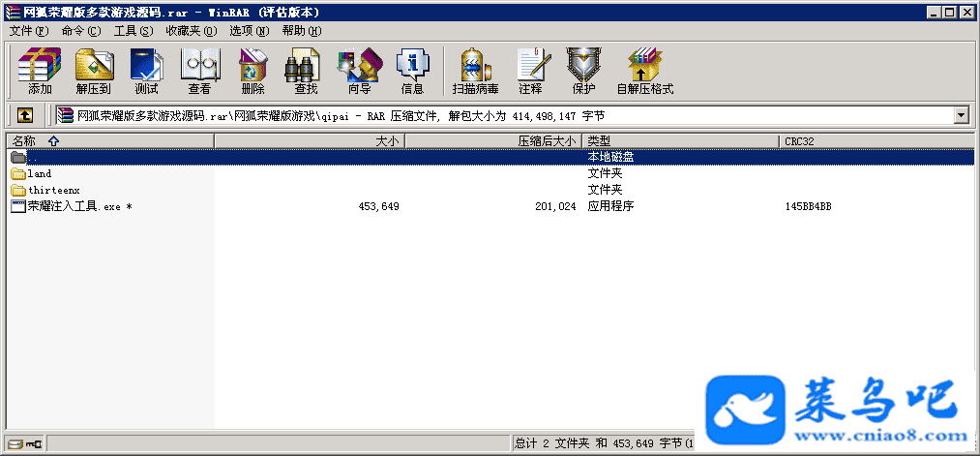980x456 pixels.
Task: Open the 选项(N) menu
Action: (x=250, y=31)
